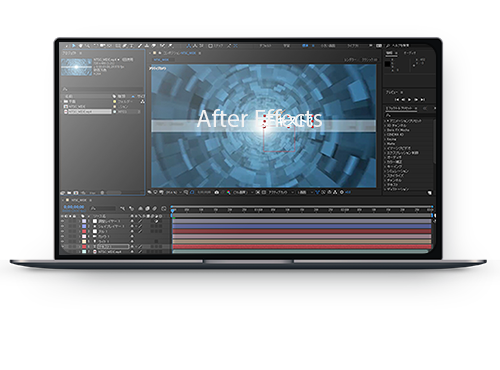
Task: Expand the Keying effects category
Action: click(x=385, y=139)
